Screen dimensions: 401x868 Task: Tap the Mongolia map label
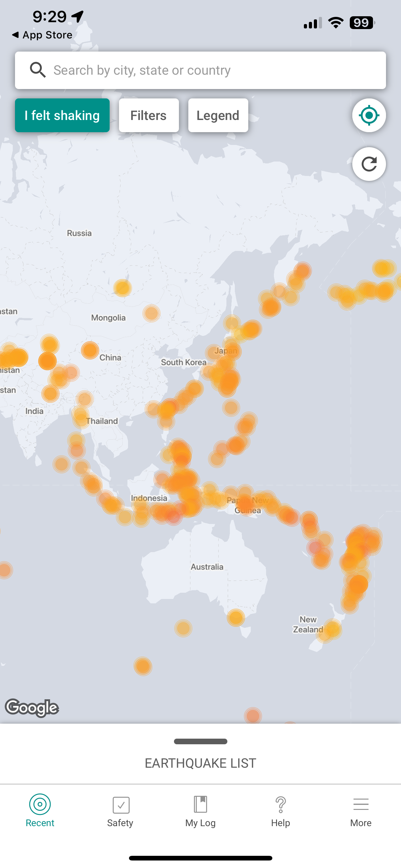(x=108, y=318)
